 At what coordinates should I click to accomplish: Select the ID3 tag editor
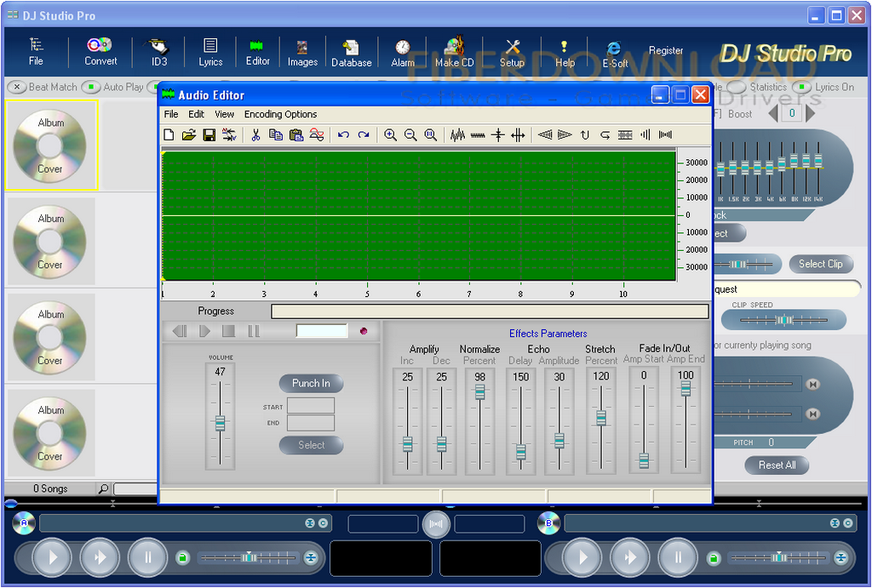tap(158, 51)
